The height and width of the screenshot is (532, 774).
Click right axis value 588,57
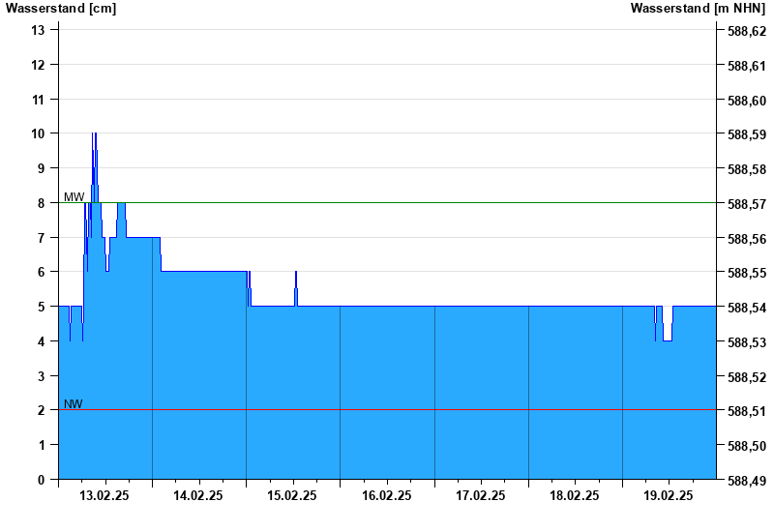tap(747, 204)
